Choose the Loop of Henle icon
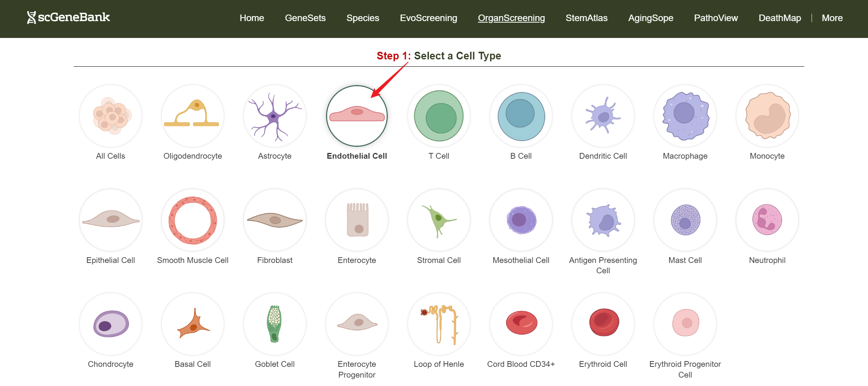Viewport: 868px width, 386px height. point(439,324)
